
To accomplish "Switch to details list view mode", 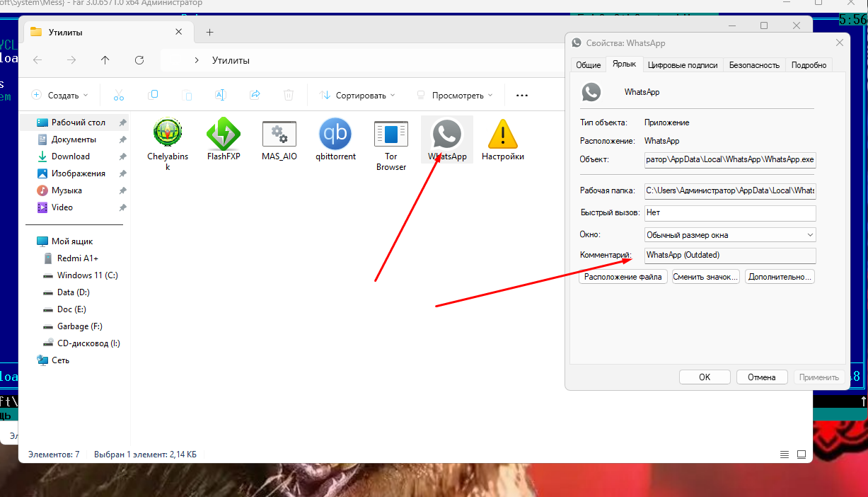I will click(784, 454).
